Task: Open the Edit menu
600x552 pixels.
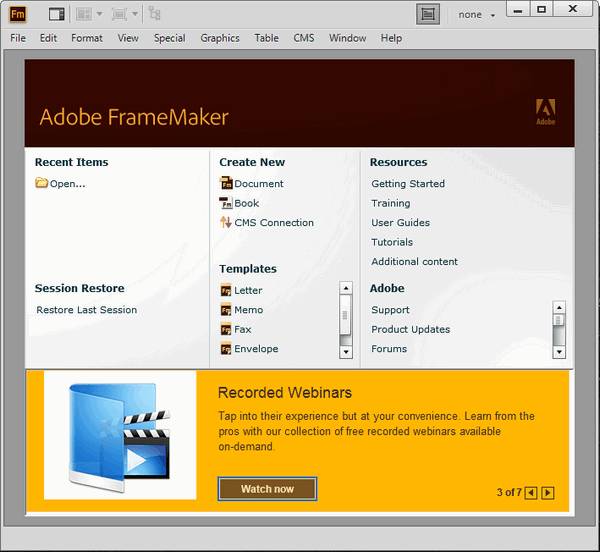Action: 48,38
